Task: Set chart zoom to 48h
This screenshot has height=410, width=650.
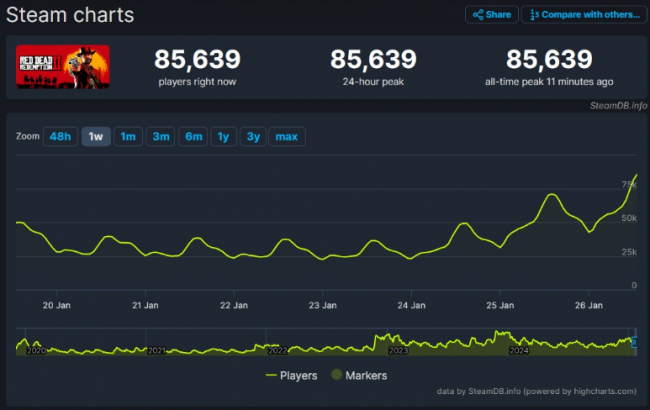Action: pyautogui.click(x=59, y=137)
